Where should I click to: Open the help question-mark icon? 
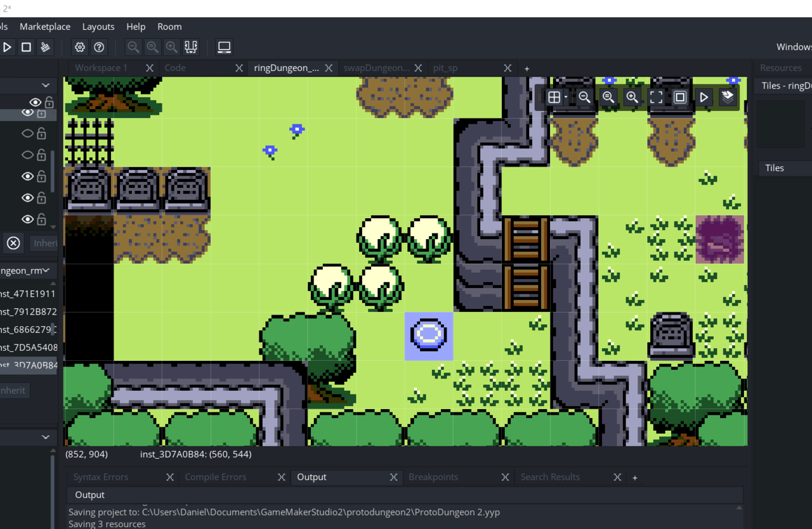[99, 47]
